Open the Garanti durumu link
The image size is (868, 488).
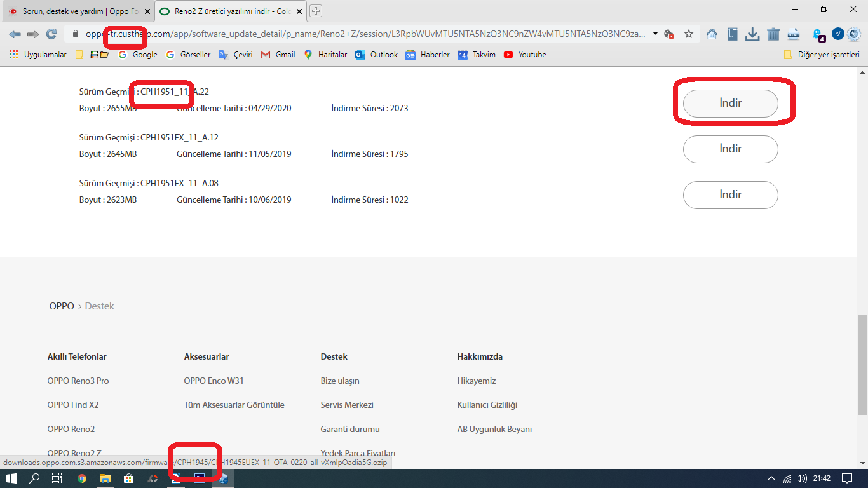click(350, 429)
